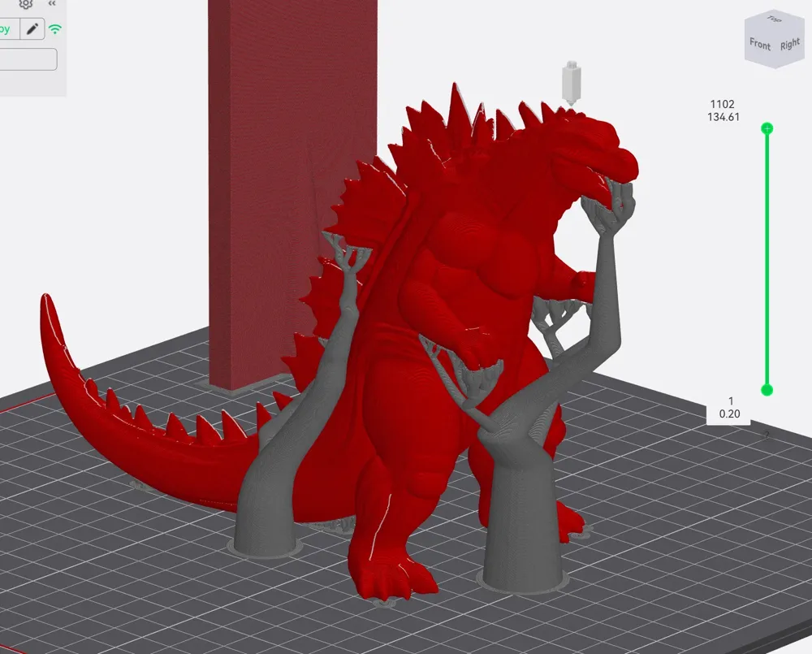The height and width of the screenshot is (654, 812).
Task: Click the nozzle marker above the model's head
Action: (x=571, y=83)
